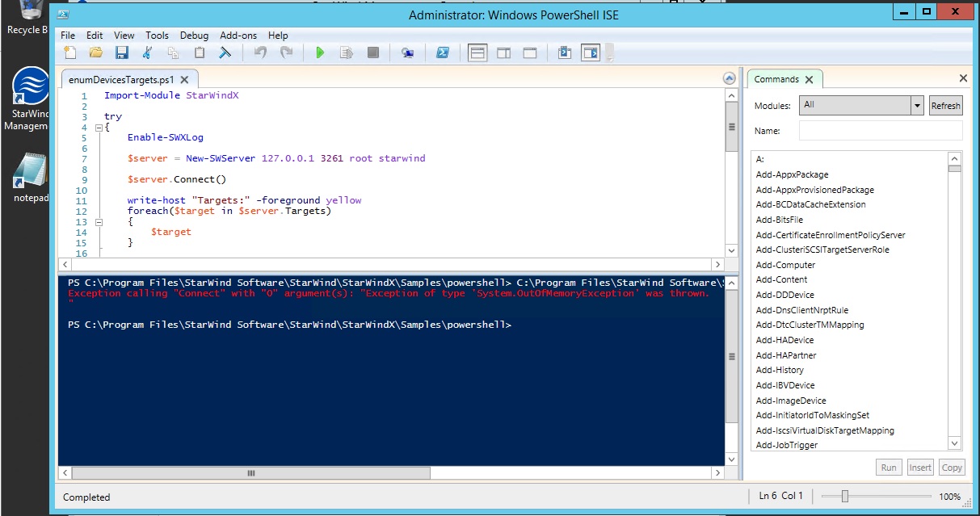
Task: Close the Commands tab with its X
Action: click(810, 79)
